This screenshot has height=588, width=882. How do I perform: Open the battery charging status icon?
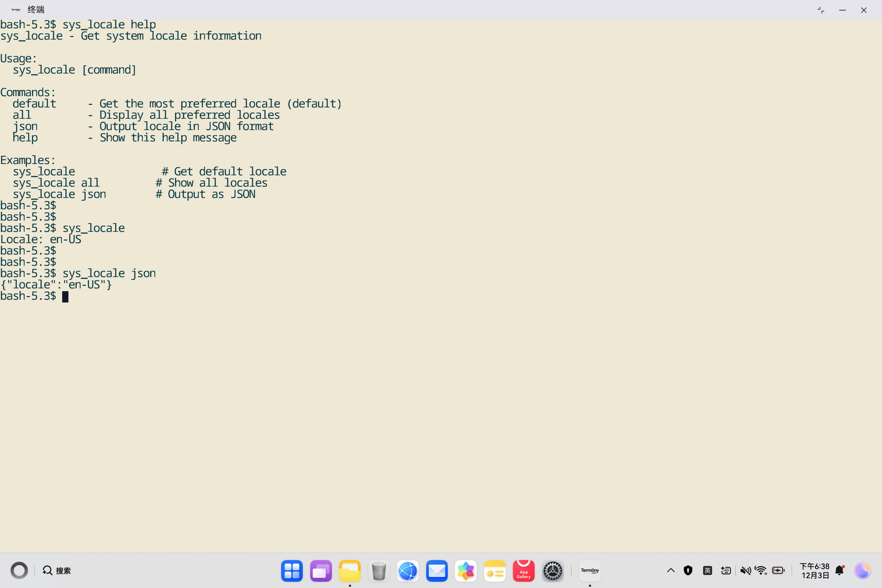point(778,571)
